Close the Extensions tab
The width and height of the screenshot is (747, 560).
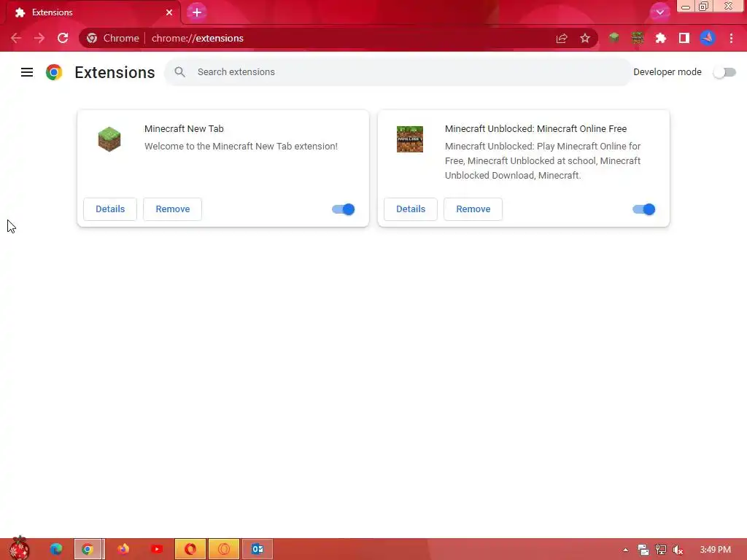tap(169, 12)
